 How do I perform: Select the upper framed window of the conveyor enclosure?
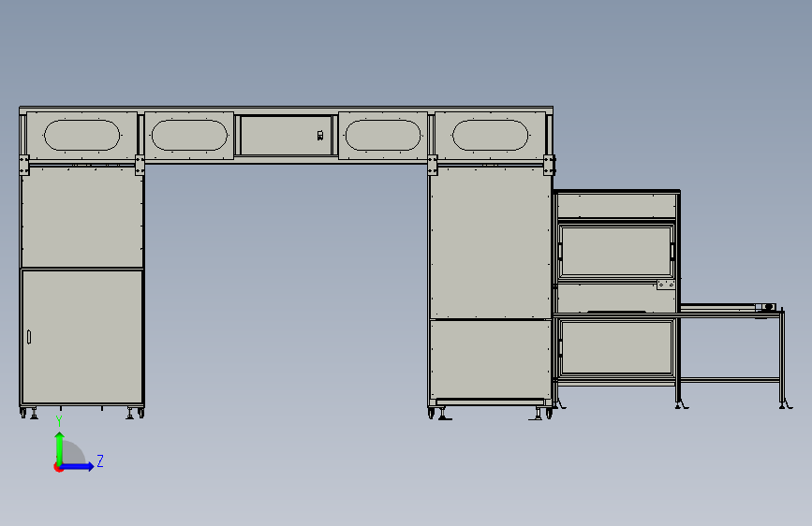[x=615, y=251]
